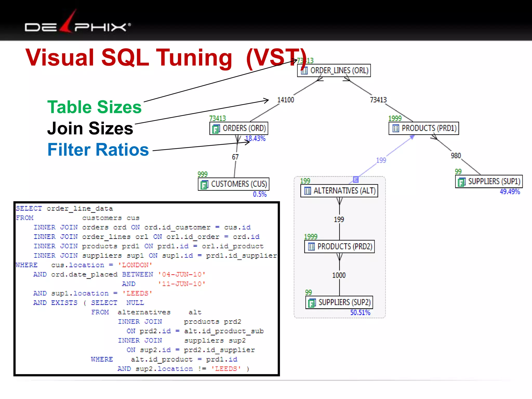Image resolution: width=532 pixels, height=399 pixels.
Task: Click the SELECT order_line_data SQL line
Action: (64, 209)
